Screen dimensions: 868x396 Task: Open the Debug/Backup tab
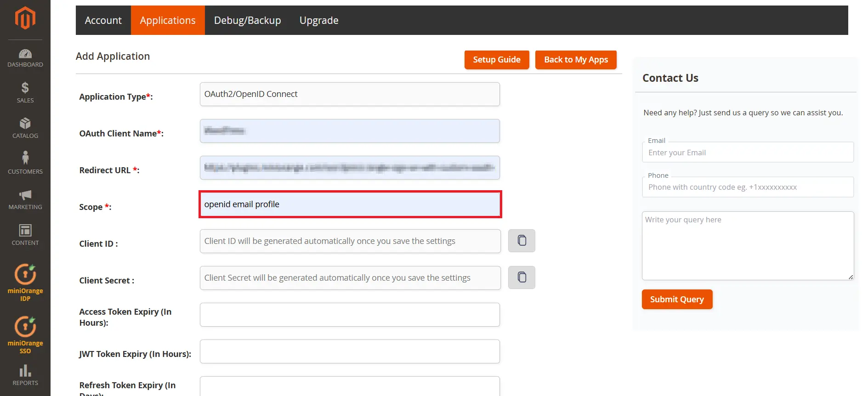(x=248, y=20)
